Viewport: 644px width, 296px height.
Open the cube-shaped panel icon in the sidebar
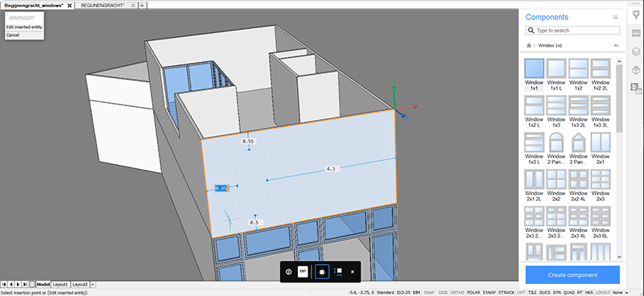coord(636,70)
